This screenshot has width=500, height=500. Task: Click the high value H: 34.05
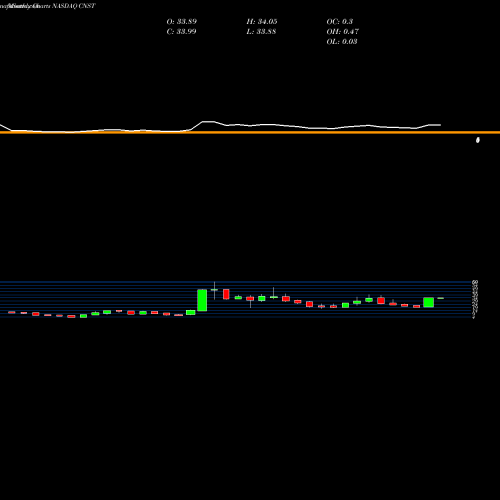coord(262,22)
